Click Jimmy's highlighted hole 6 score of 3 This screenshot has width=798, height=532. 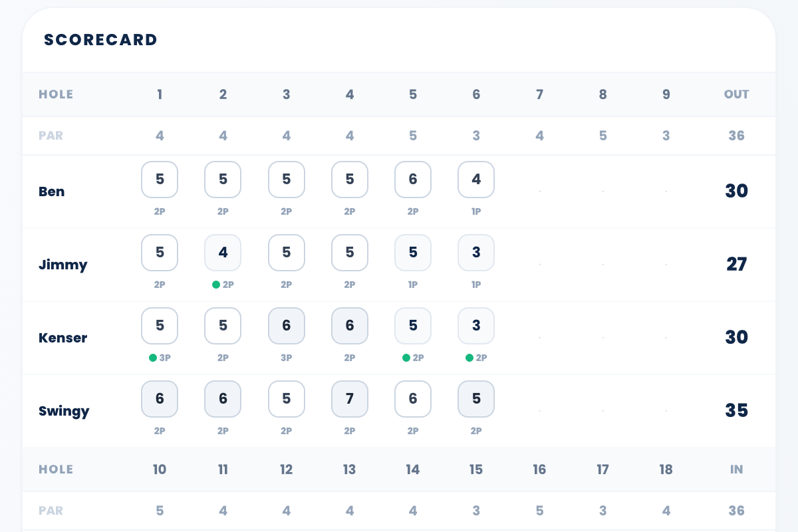476,253
